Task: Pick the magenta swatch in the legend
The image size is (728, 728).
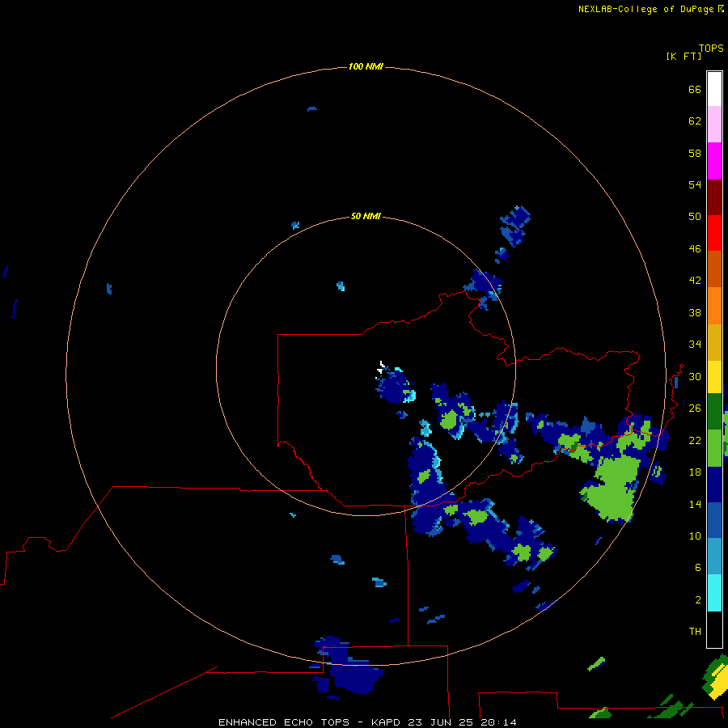Action: pyautogui.click(x=714, y=161)
